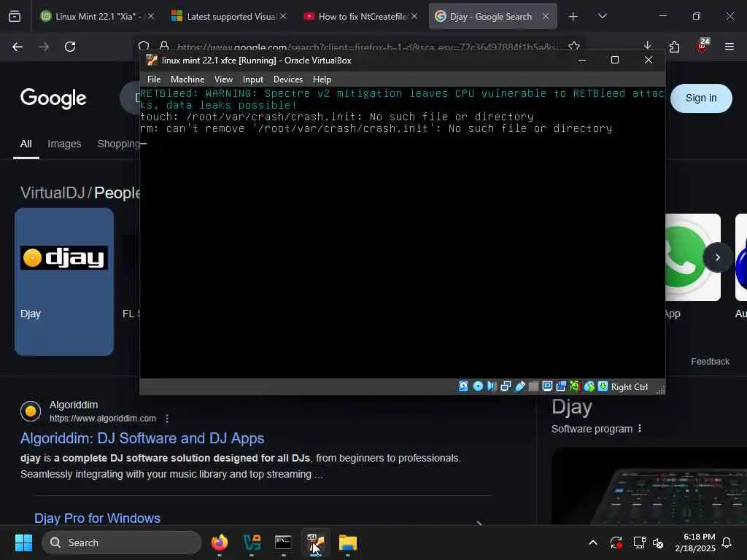Click VirtualBox optical disk status icon
The height and width of the screenshot is (560, 747).
[x=478, y=386]
